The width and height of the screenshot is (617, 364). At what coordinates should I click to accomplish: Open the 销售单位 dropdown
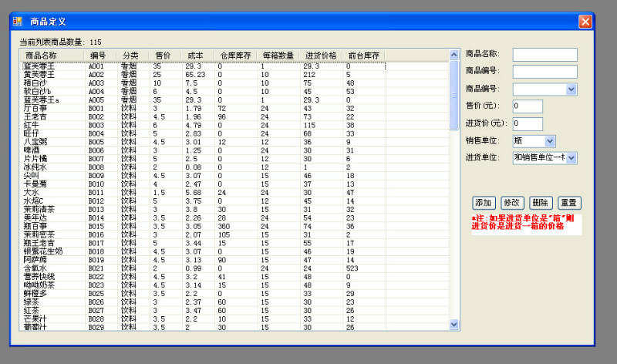[549, 141]
